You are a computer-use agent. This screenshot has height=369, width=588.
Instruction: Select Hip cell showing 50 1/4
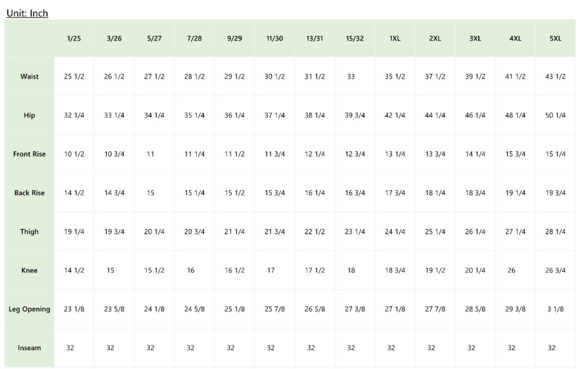point(555,115)
